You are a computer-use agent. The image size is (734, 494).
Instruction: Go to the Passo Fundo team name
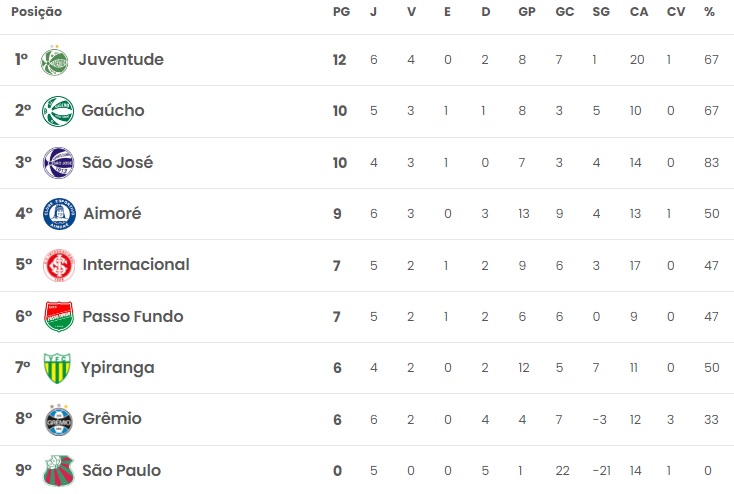133,317
